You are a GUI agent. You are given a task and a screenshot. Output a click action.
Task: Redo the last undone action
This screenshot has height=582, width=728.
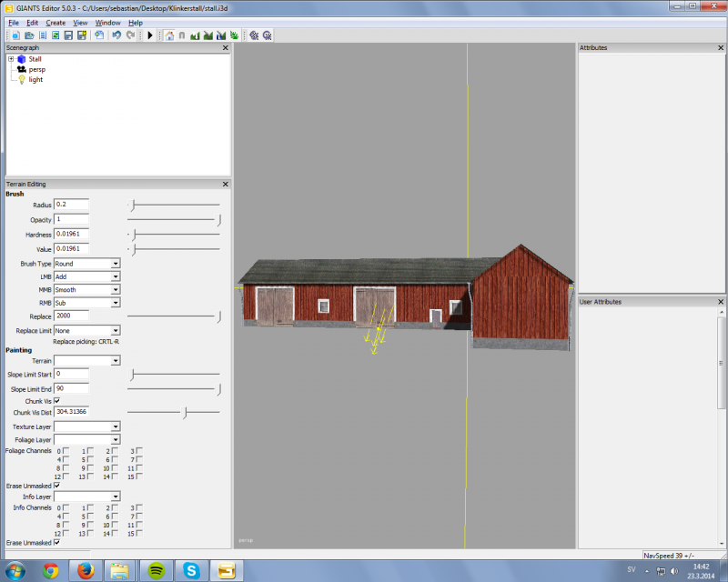coord(130,35)
